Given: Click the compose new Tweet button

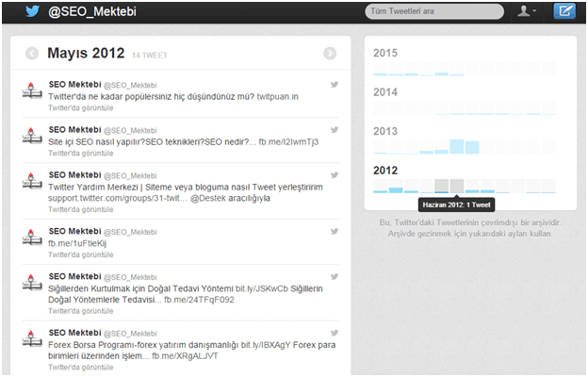Looking at the screenshot, I should coord(564,11).
